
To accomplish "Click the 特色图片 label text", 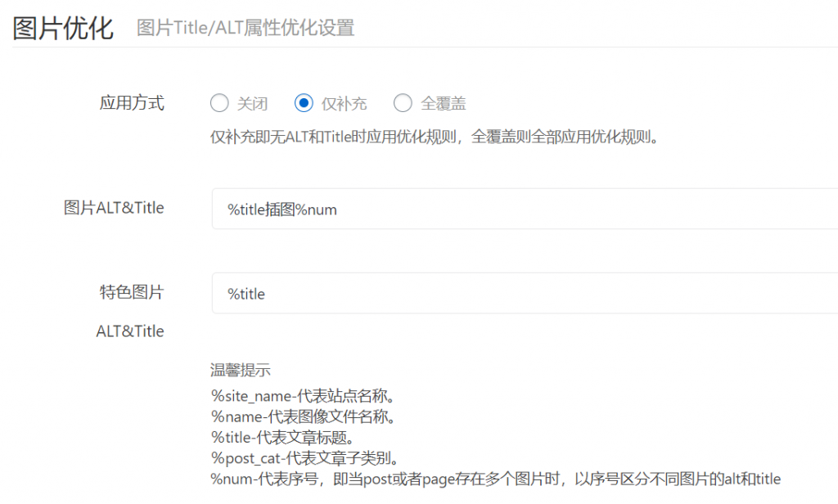I will point(132,292).
